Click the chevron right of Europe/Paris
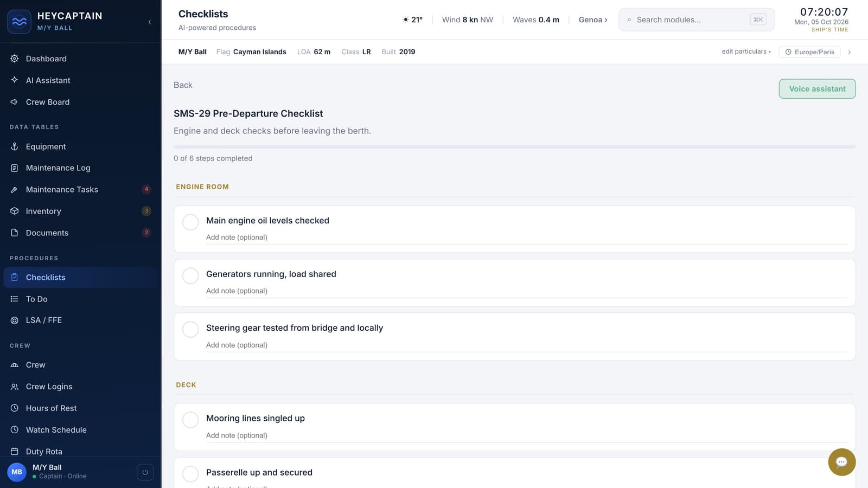This screenshot has height=488, width=868. [849, 52]
